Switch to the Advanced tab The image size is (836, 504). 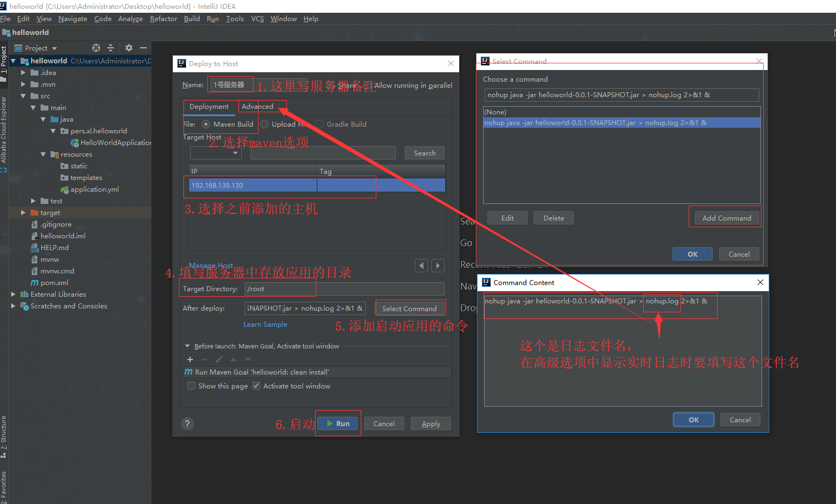[x=257, y=107]
